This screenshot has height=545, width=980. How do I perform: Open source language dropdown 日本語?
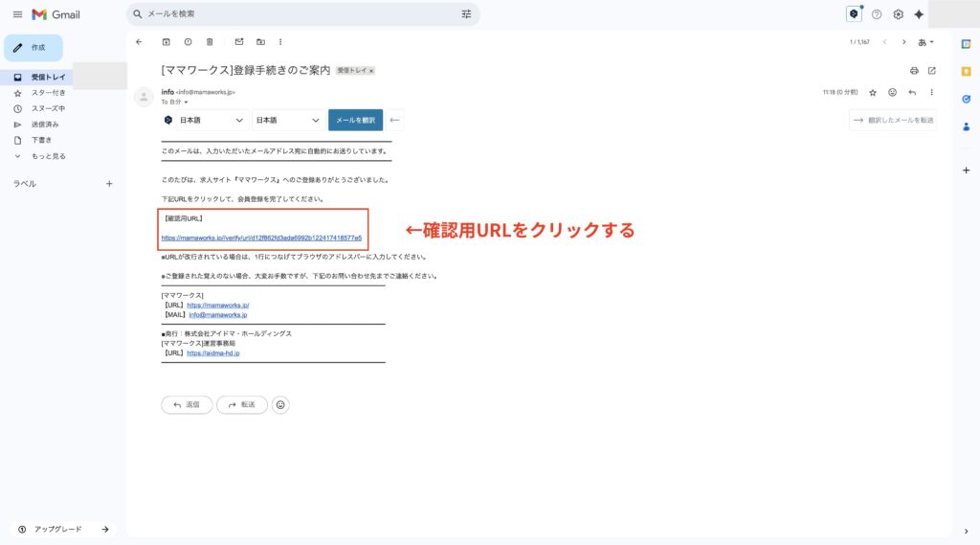[x=212, y=120]
